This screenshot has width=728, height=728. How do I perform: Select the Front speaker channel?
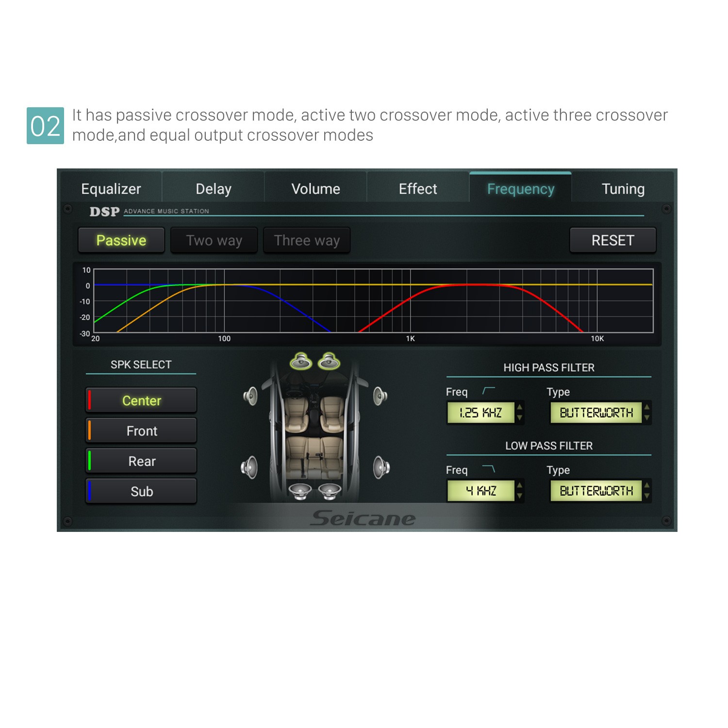click(x=141, y=430)
